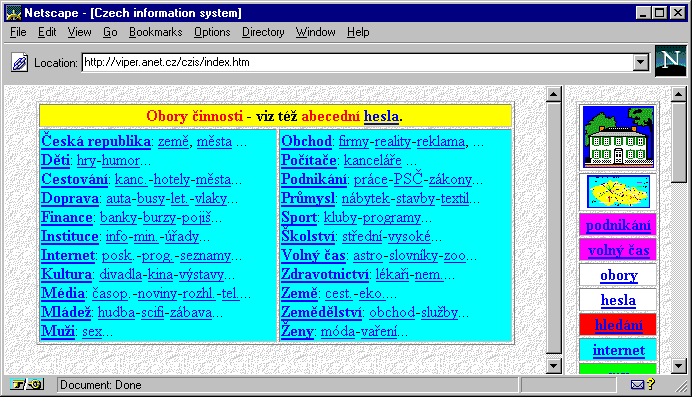Click the 'Document: Done' status text
The width and height of the screenshot is (692, 397).
point(101,385)
